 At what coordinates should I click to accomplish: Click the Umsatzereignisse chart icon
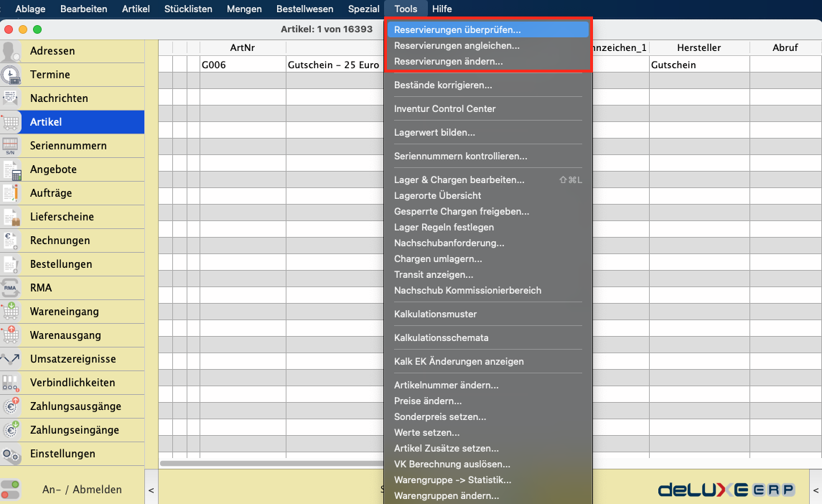click(11, 360)
